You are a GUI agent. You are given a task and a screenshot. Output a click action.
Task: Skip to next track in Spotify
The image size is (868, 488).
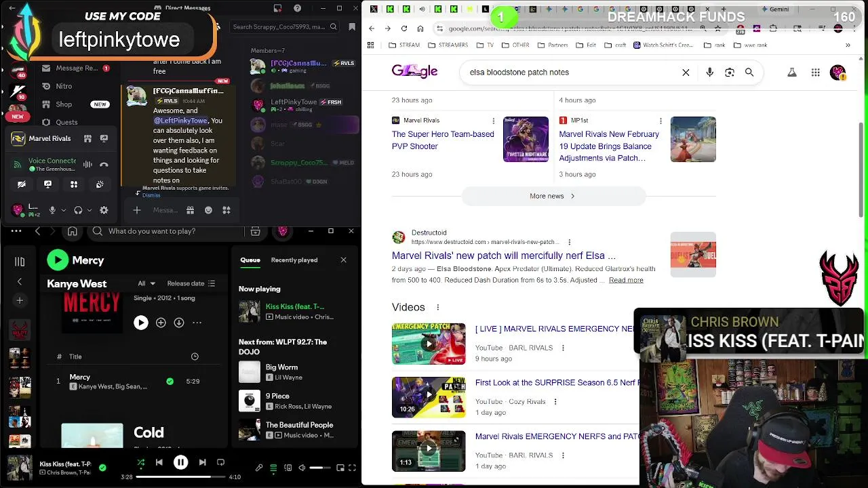202,463
